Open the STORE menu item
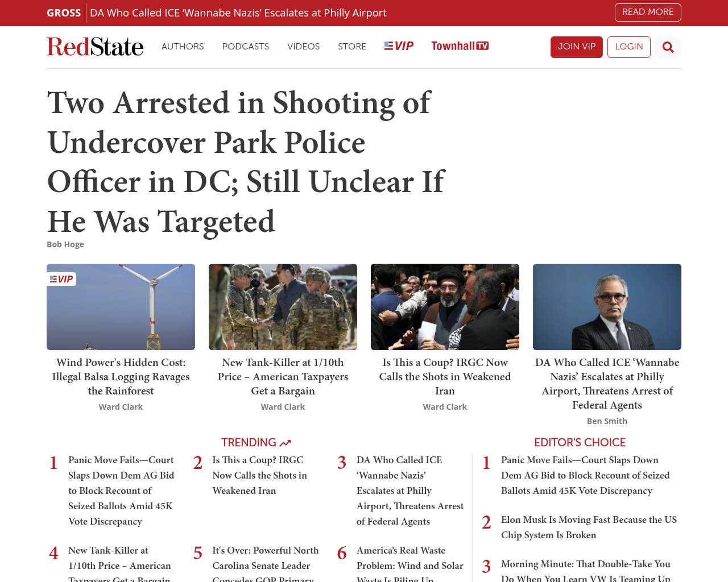The image size is (728, 582). pyautogui.click(x=352, y=47)
